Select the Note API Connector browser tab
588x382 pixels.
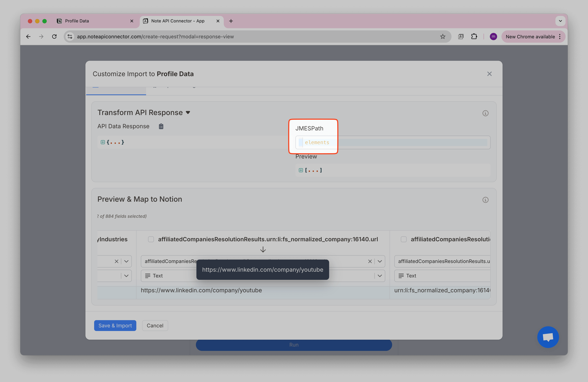click(x=182, y=21)
